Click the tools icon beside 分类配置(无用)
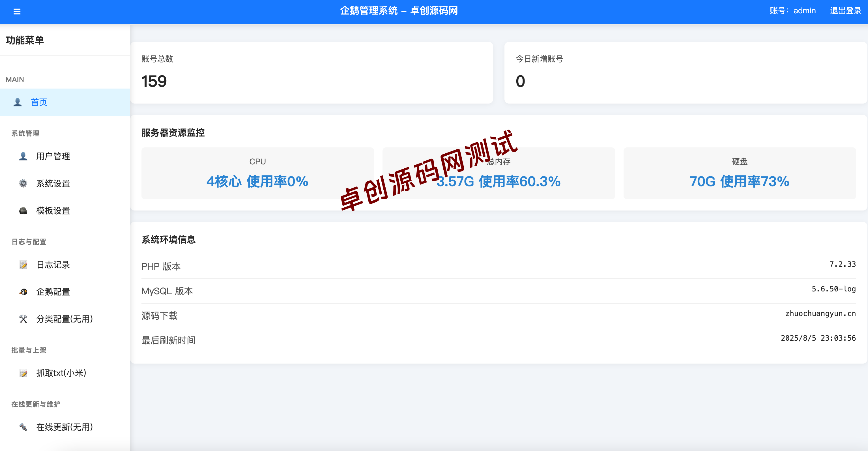 [23, 319]
